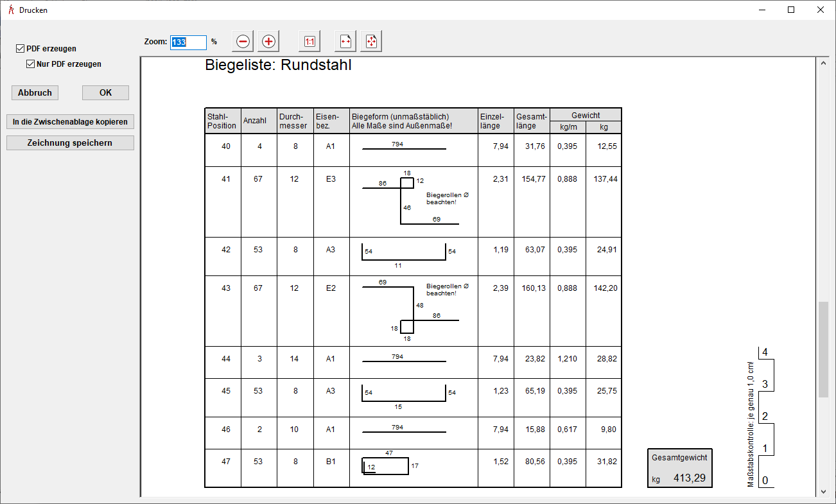Click the 'Biegeliste: Rundstahl' heading
This screenshot has width=836, height=504.
pos(278,65)
